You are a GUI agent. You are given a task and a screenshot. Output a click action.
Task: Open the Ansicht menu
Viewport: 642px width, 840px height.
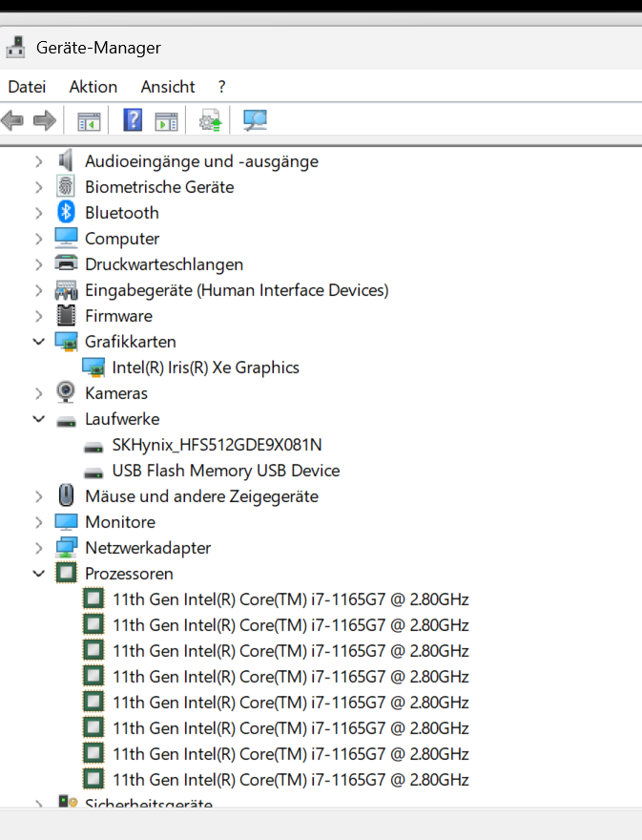pos(168,86)
